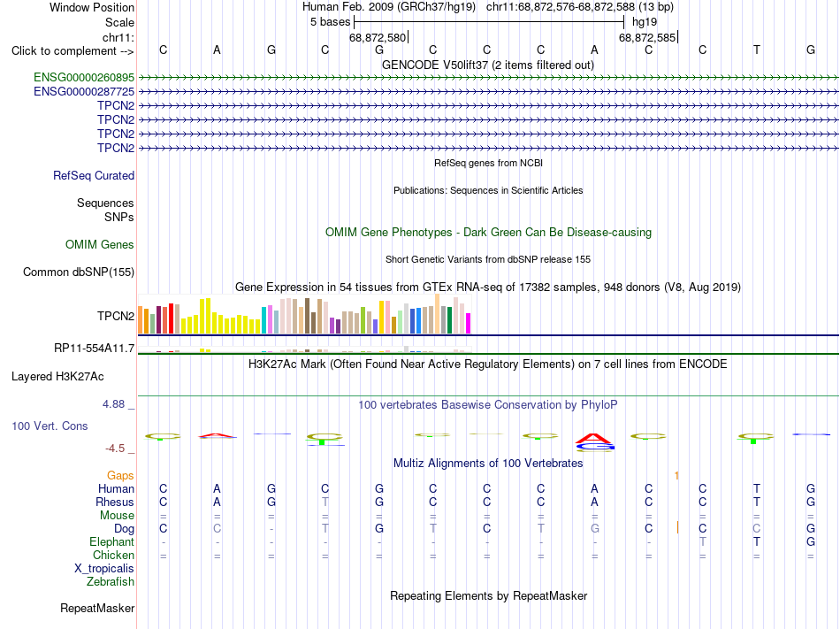Click 'Publications: Sequences in Scientific Articles' title

click(488, 190)
